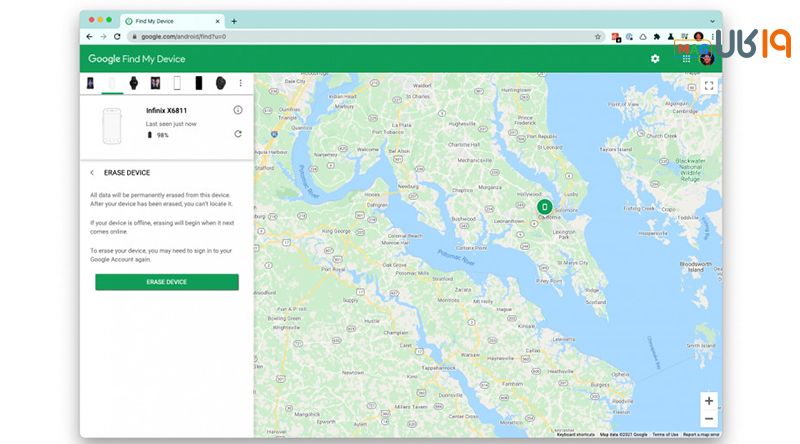
Task: Refresh the device location
Action: coord(238,134)
